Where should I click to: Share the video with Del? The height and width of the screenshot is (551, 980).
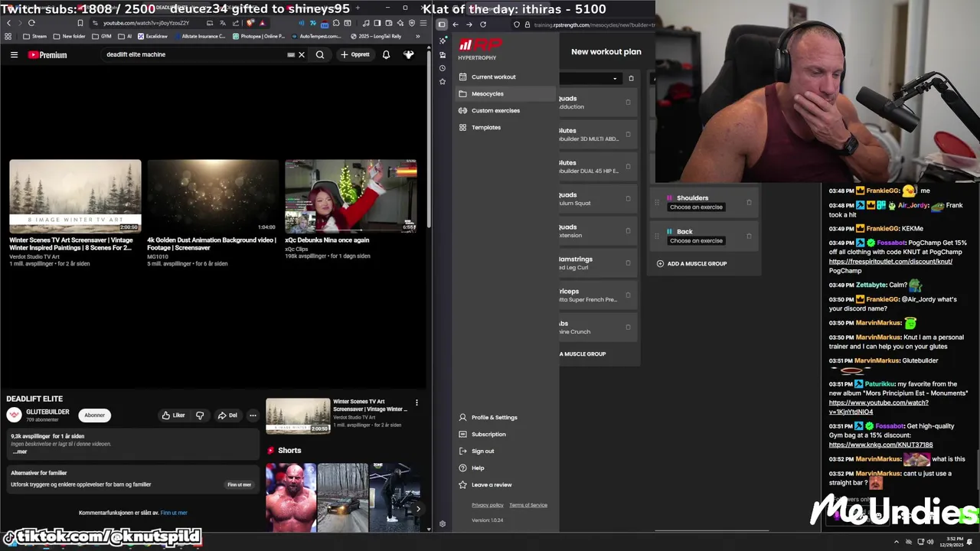(227, 415)
